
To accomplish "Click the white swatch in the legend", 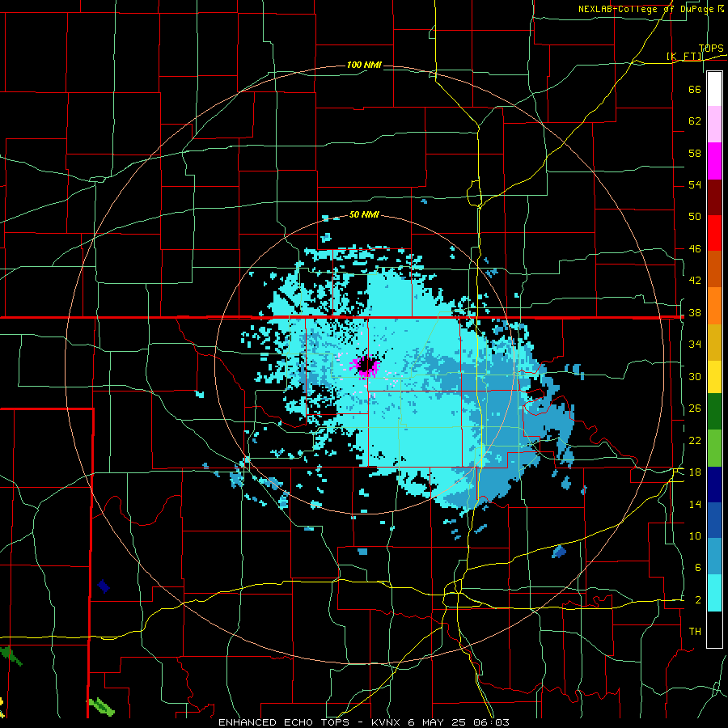I will 714,89.
